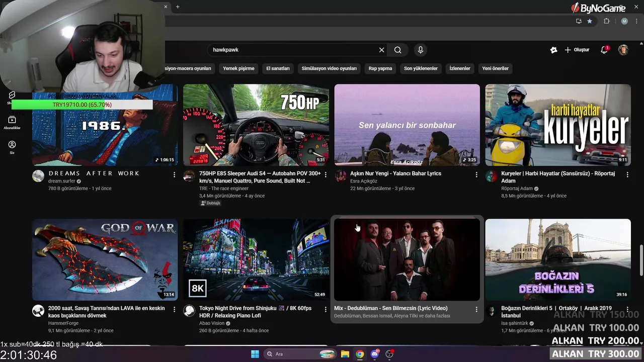Click the HammerForge channel name
644x362 pixels.
pos(62,323)
